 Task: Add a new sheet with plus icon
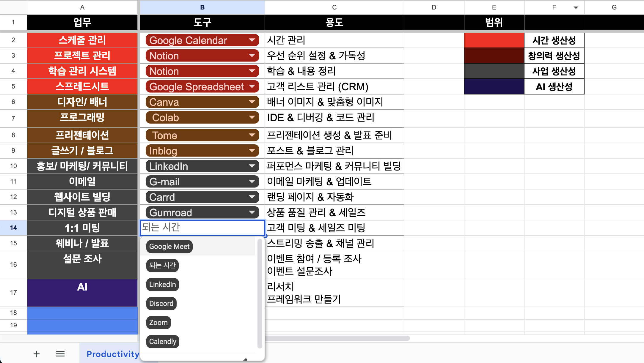(37, 354)
